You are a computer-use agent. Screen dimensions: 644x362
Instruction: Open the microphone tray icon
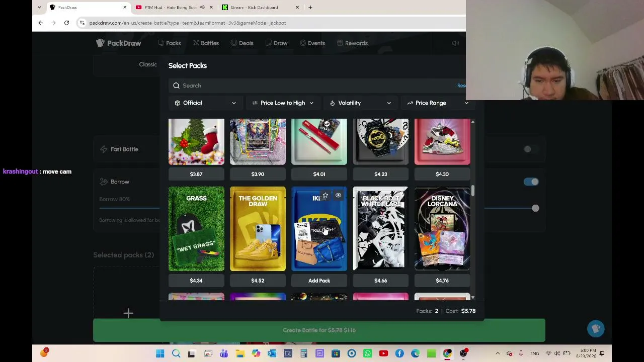point(521,353)
